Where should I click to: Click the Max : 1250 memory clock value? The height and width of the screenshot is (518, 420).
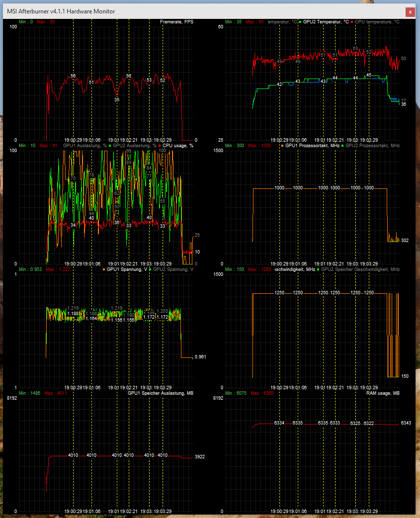click(x=259, y=269)
